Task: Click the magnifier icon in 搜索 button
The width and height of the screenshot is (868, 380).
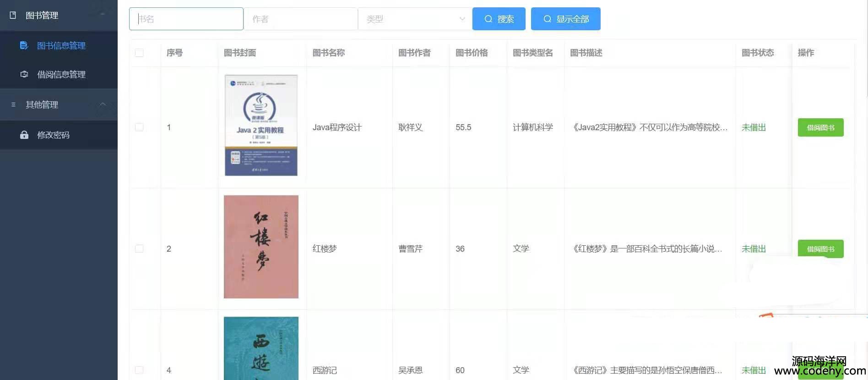Action: (488, 19)
